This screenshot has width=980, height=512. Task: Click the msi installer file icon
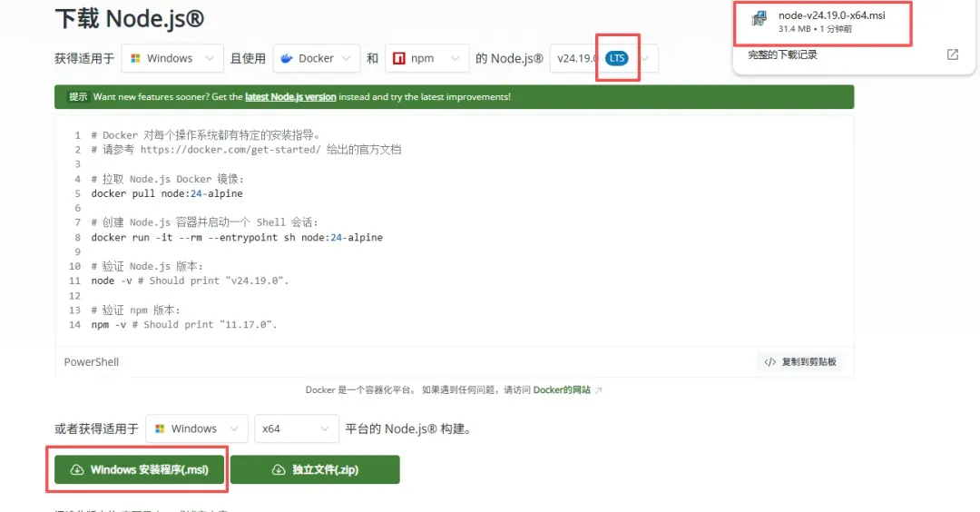coord(759,19)
